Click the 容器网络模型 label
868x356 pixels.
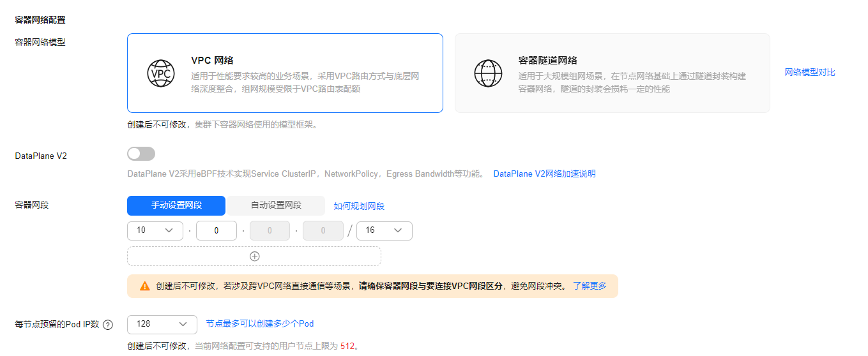coord(40,42)
